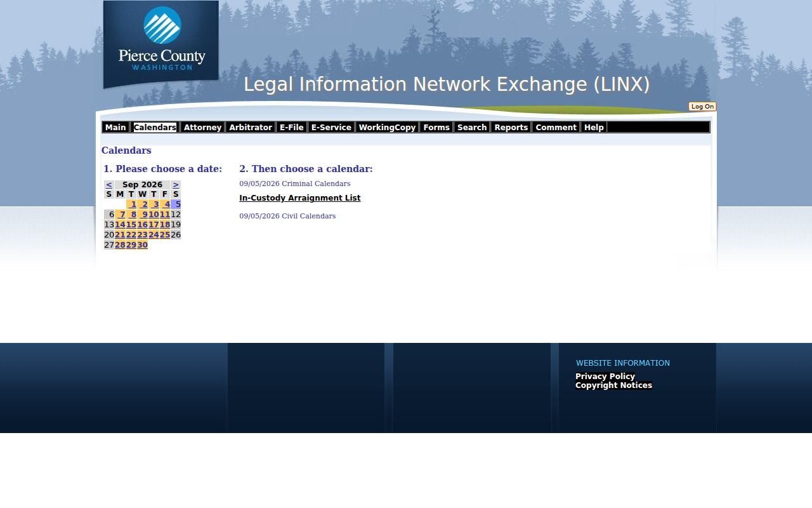Go to next month in calendar
Image resolution: width=812 pixels, height=508 pixels.
click(176, 185)
